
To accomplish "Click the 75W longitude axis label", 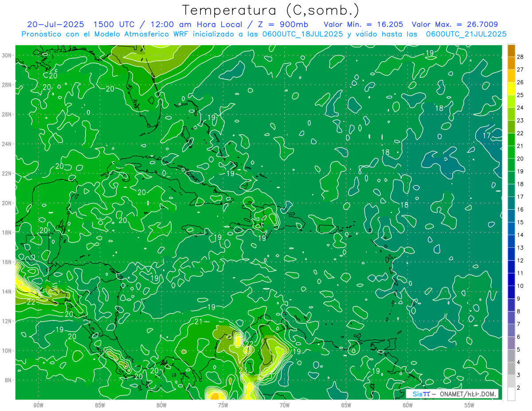I will [x=223, y=405].
